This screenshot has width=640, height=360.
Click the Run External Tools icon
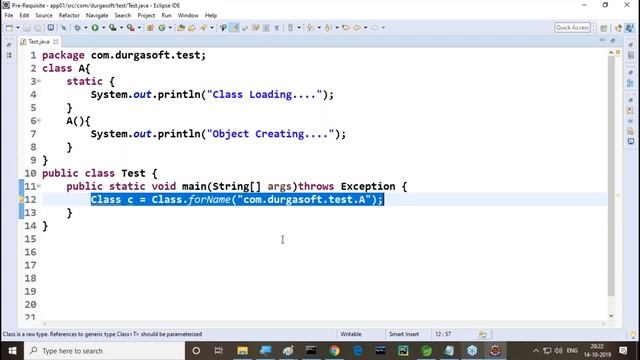click(131, 28)
